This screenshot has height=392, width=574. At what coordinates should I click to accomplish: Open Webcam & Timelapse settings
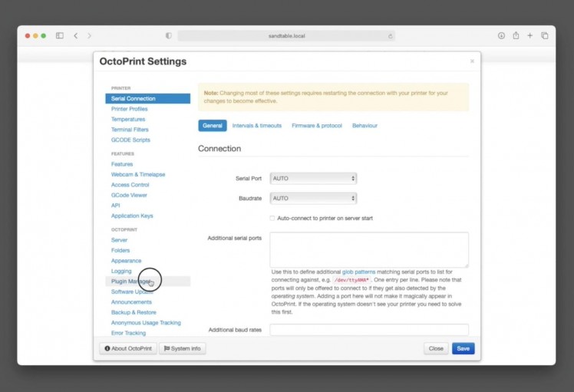tap(138, 175)
